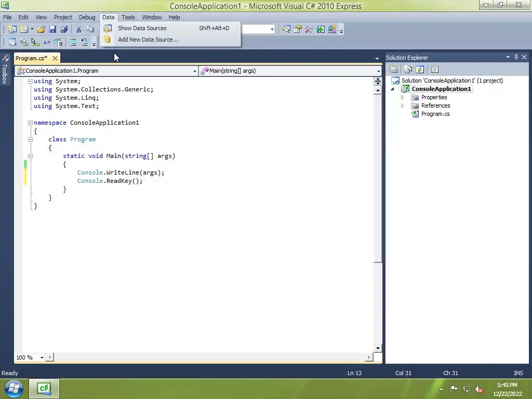Click the Save All toolbar icon
The image size is (532, 399).
tap(64, 30)
